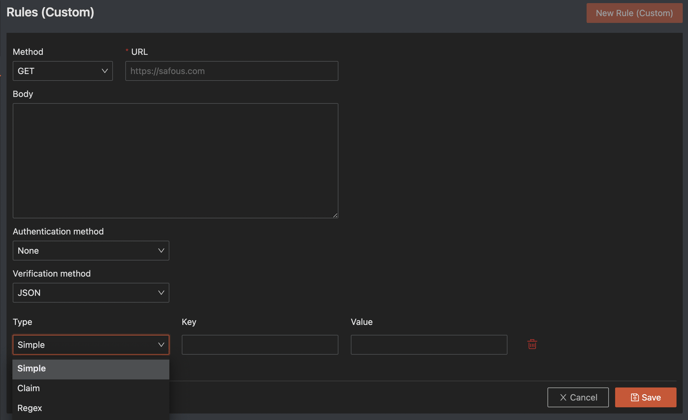Screen dimensions: 688x420
Task: Click the chevron arrow in Type box
Action: 161,345
